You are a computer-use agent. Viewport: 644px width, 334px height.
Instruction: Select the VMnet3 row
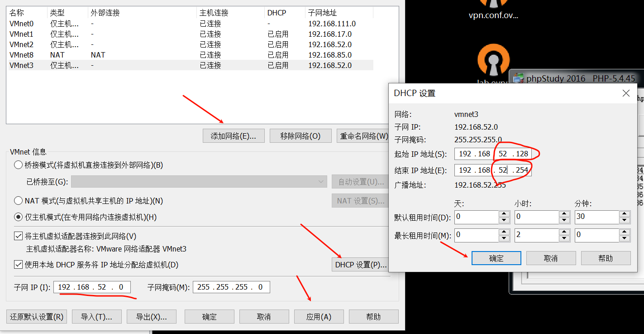191,65
